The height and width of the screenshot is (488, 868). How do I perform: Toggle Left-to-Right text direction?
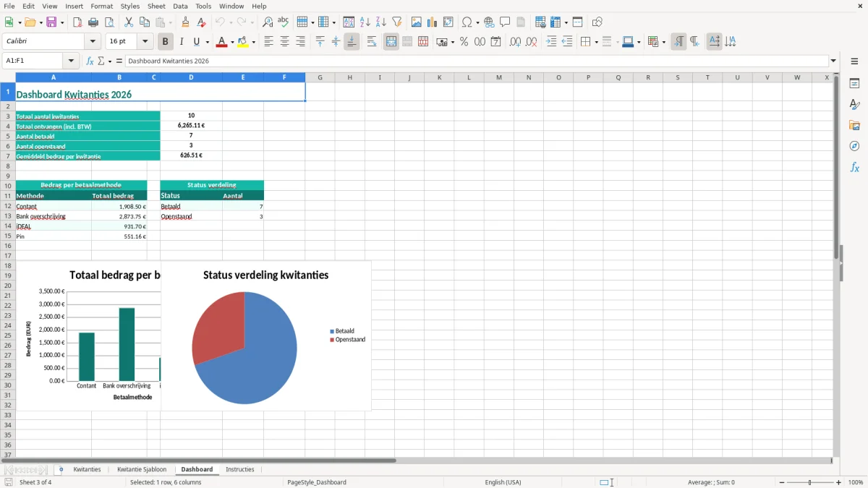tap(678, 42)
